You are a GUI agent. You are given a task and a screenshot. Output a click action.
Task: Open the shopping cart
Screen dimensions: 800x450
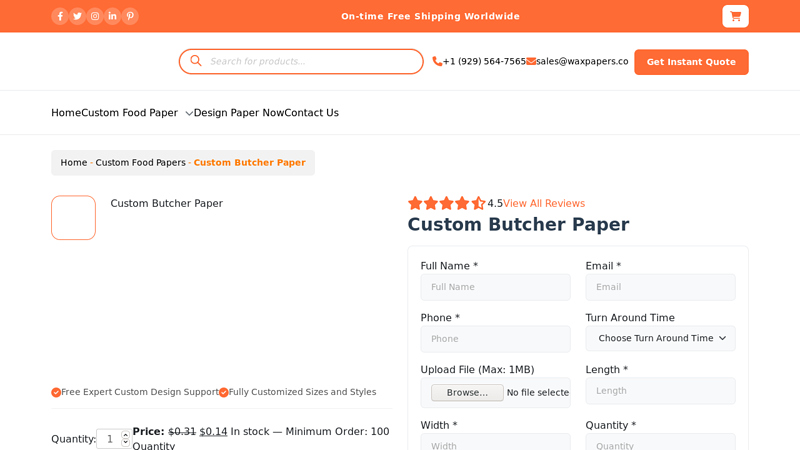[735, 16]
